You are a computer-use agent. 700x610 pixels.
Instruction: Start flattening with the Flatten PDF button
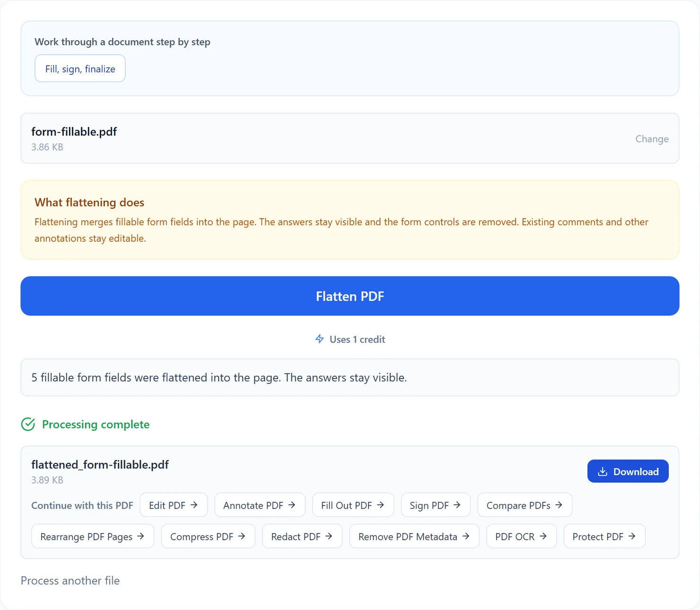click(x=350, y=296)
